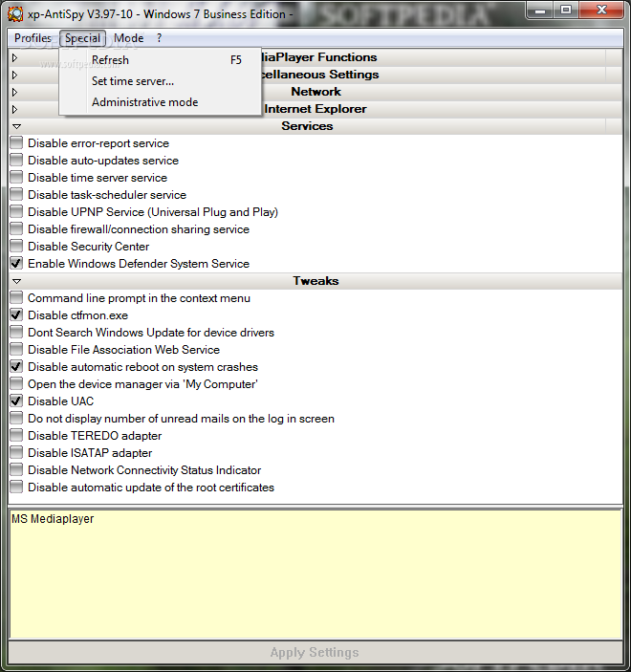Close the xp-AntiSpy window
Image resolution: width=631 pixels, height=672 pixels.
pos(601,11)
